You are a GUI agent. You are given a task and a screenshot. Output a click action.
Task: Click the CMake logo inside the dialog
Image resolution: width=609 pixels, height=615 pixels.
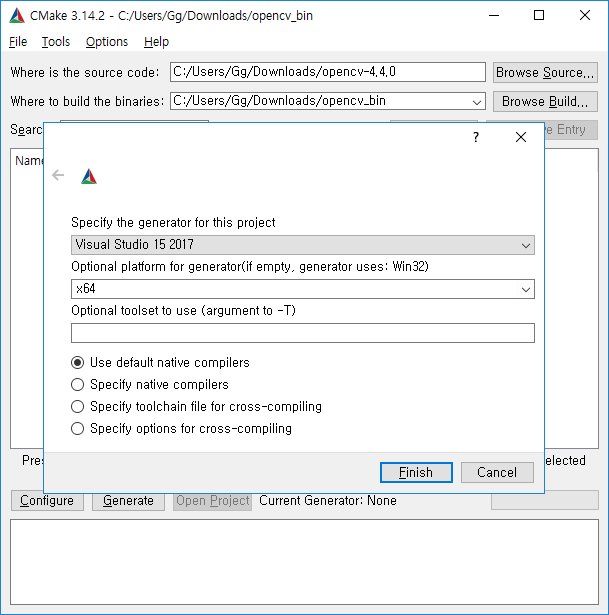pos(89,176)
